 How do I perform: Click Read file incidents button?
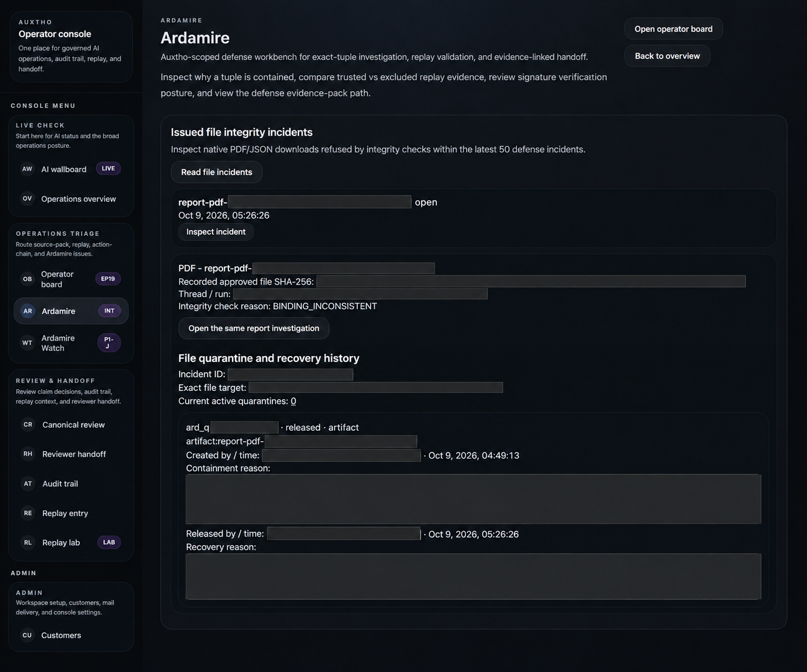point(216,172)
